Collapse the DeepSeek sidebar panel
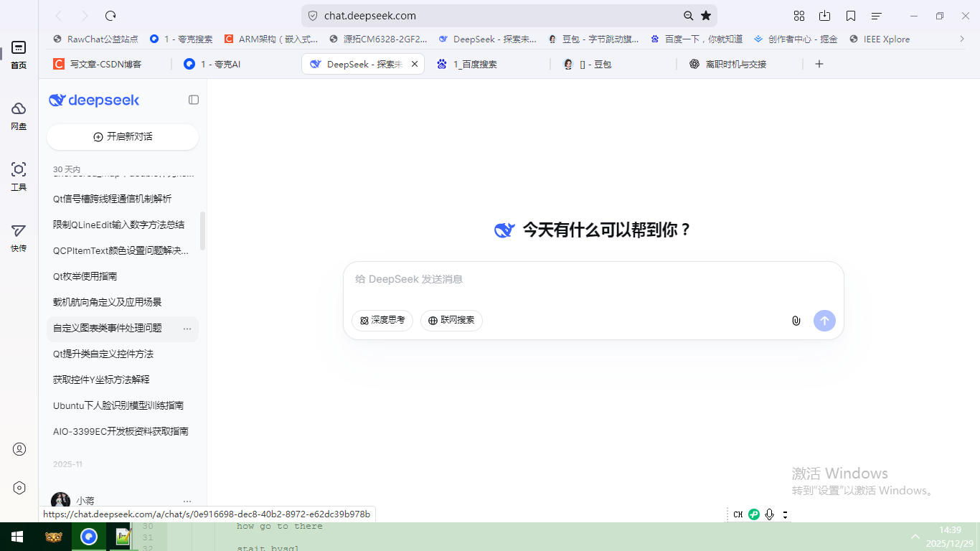The height and width of the screenshot is (551, 980). 194,100
